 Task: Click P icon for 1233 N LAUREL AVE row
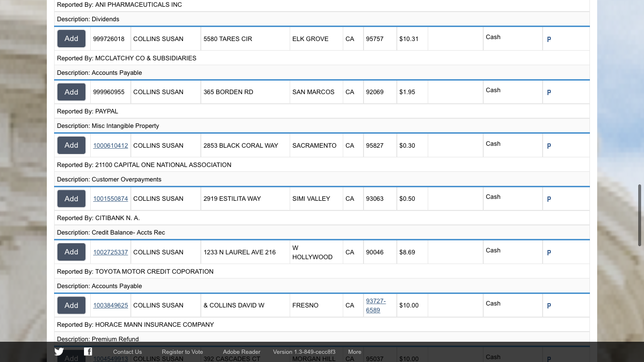click(549, 252)
